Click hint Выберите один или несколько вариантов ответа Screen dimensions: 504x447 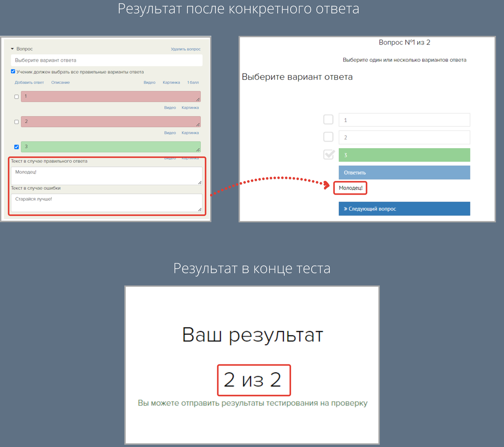pos(404,60)
